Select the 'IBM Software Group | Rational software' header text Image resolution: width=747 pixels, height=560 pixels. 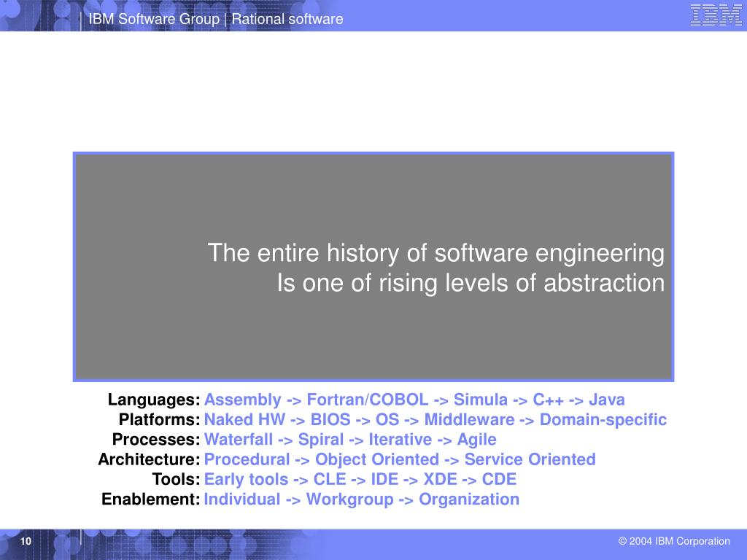[x=216, y=19]
